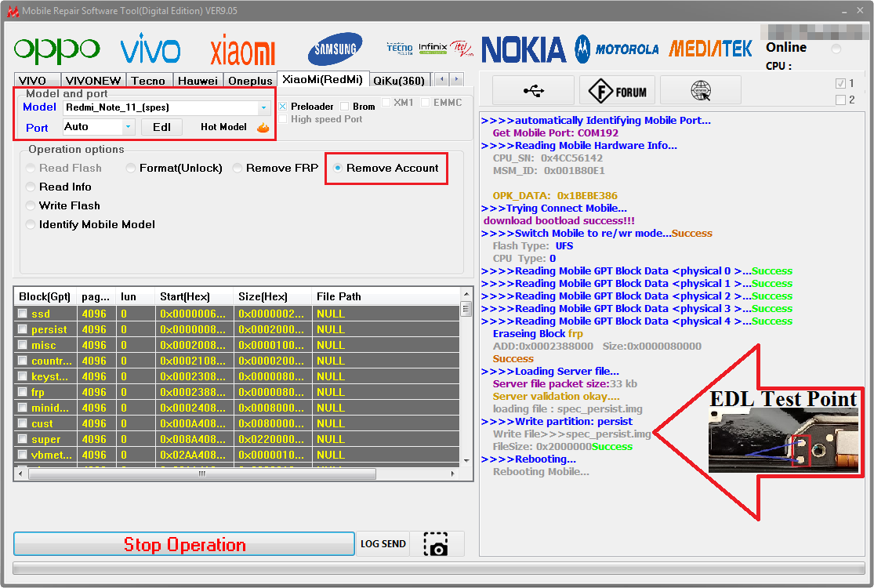
Task: Check the cust partition row checkbox
Action: [x=22, y=423]
